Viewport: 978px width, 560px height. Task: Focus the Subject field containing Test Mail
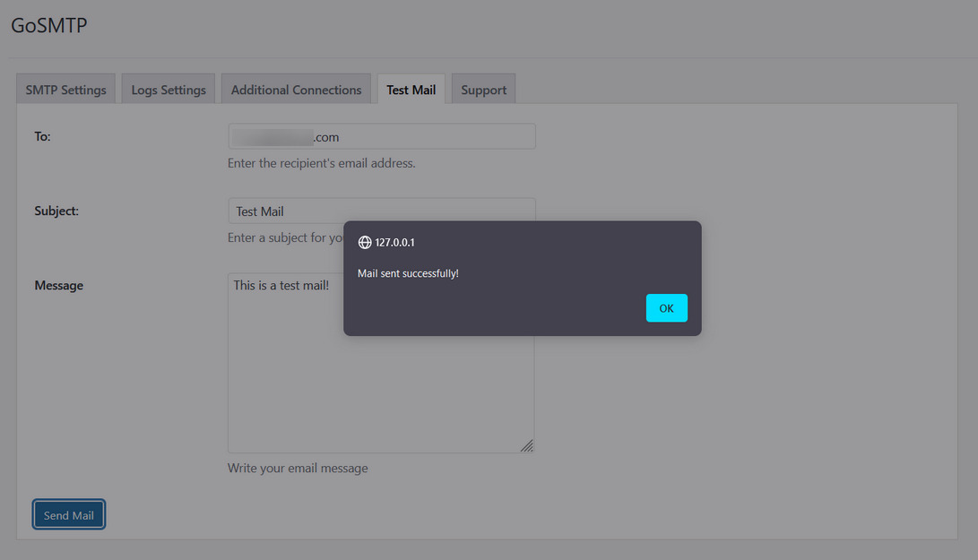pos(382,211)
